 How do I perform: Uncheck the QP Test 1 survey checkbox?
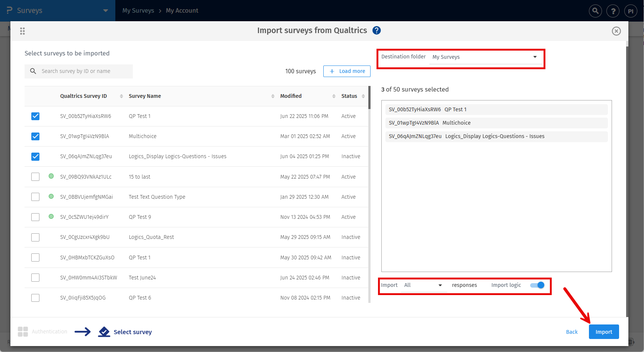[35, 116]
